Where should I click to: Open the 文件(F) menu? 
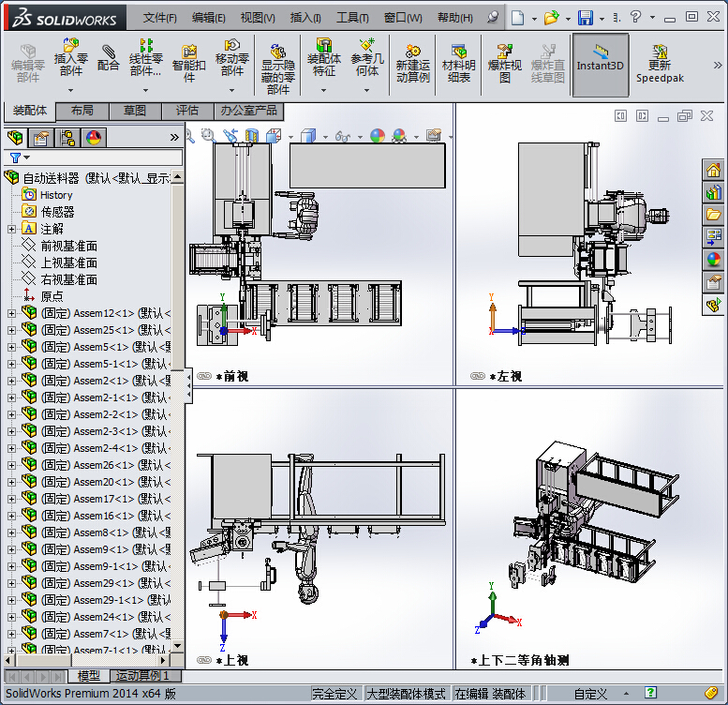tap(159, 18)
